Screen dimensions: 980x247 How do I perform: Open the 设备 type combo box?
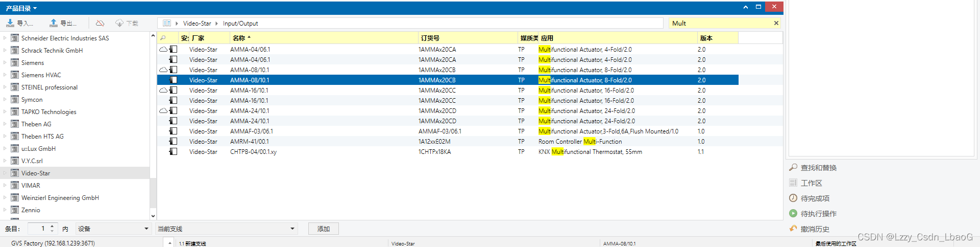pos(113,229)
